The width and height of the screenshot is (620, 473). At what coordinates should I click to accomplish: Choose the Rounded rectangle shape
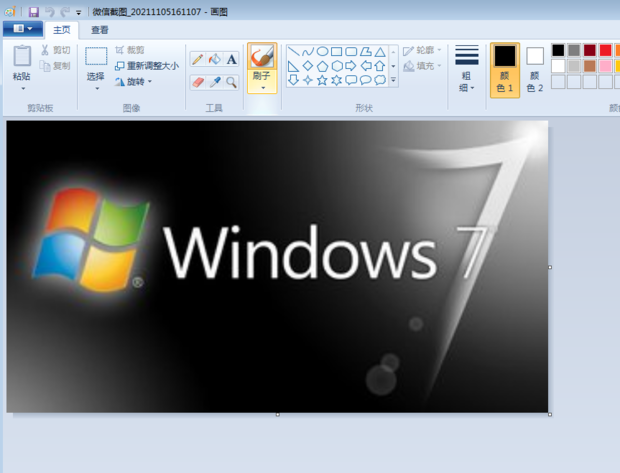tap(351, 52)
